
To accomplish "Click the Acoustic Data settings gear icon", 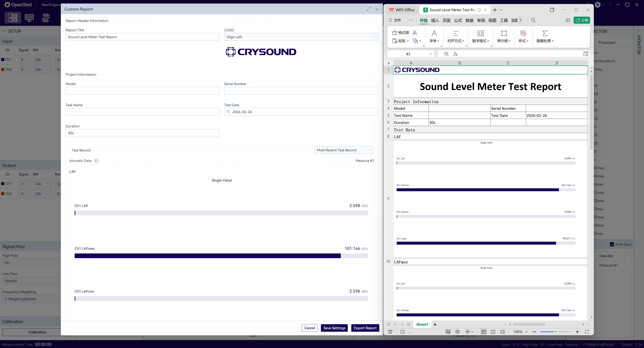I will (x=96, y=161).
